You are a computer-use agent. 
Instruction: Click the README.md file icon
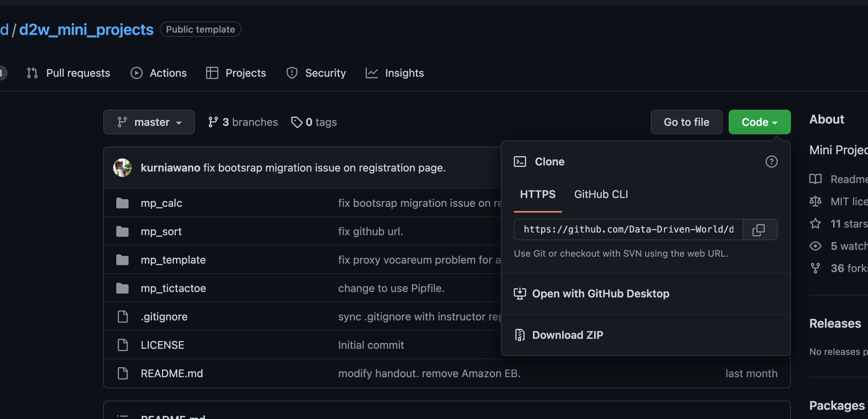(122, 373)
